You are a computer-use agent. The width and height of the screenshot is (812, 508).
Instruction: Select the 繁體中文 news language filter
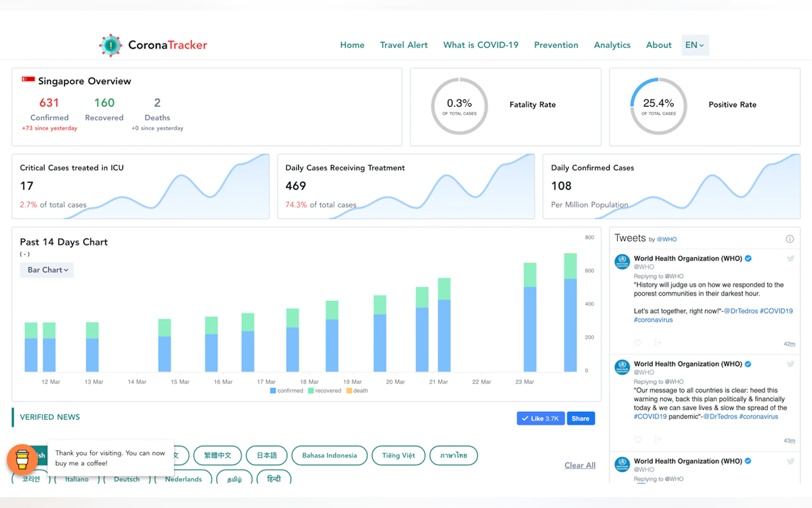[217, 455]
